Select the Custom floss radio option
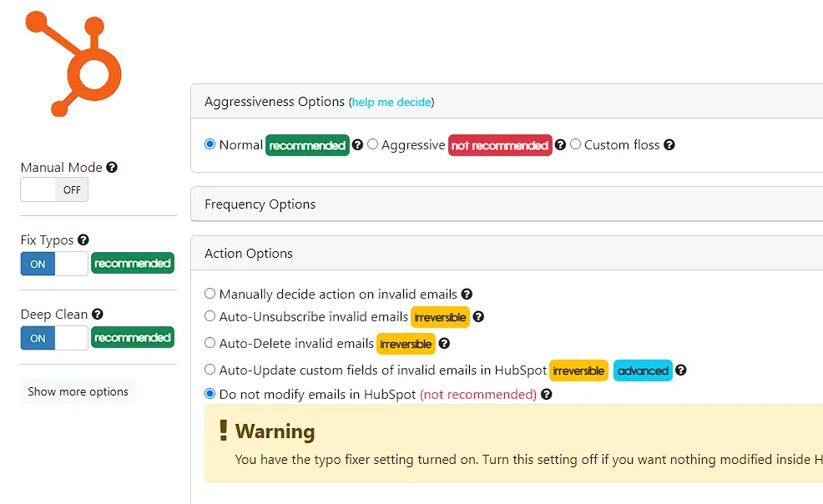This screenshot has width=823, height=504. click(575, 144)
